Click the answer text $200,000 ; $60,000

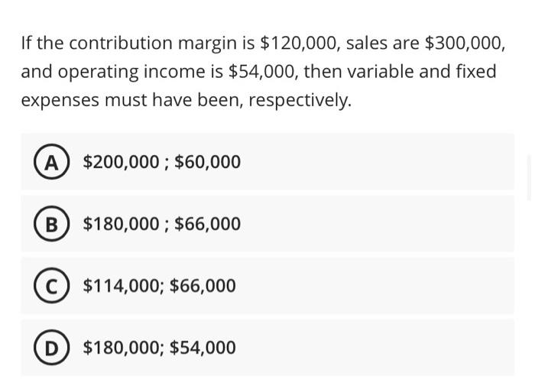point(161,162)
